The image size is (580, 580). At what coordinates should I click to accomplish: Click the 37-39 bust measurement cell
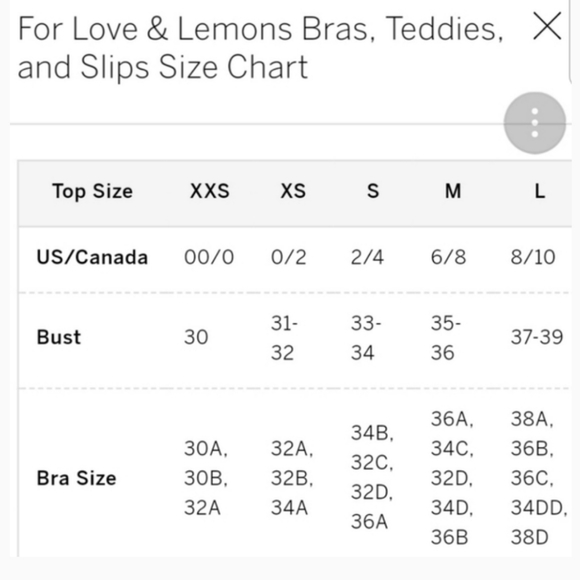[537, 337]
